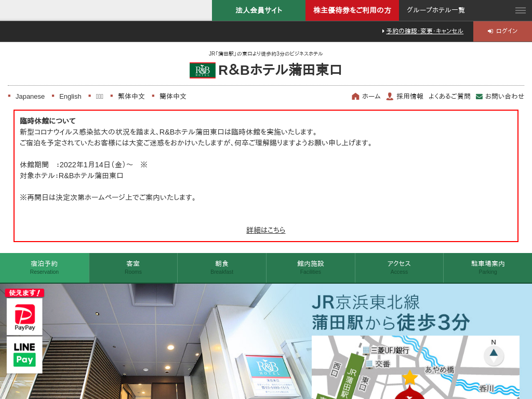
Task: Click the ※再開日は決定次第 notice line
Action: pos(109,197)
